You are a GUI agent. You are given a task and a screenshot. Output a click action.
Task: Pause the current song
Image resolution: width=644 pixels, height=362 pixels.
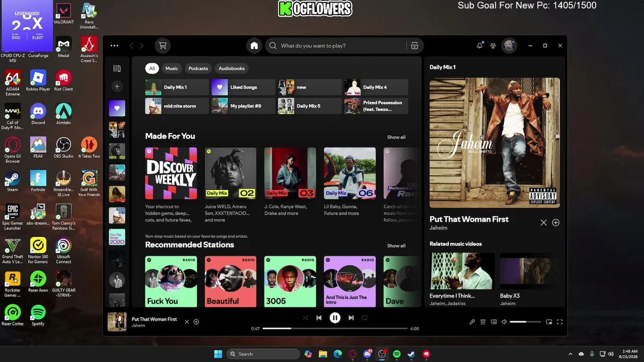(335, 318)
